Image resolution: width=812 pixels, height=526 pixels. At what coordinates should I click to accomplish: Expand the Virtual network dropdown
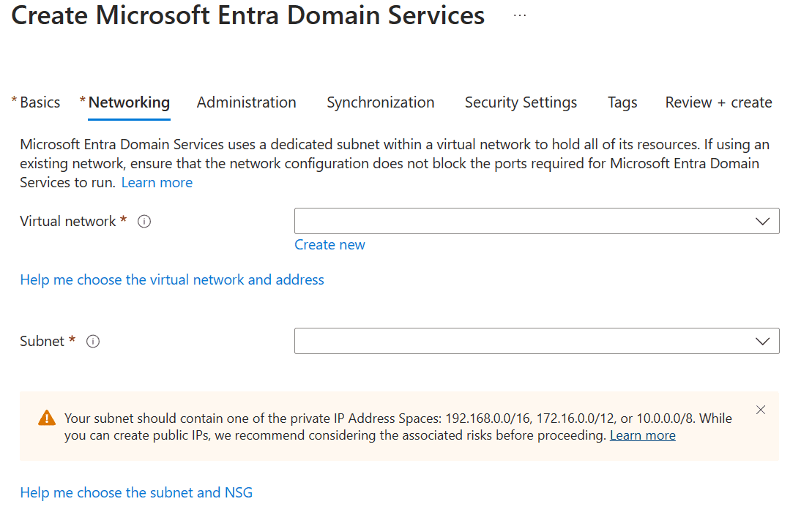click(x=537, y=221)
